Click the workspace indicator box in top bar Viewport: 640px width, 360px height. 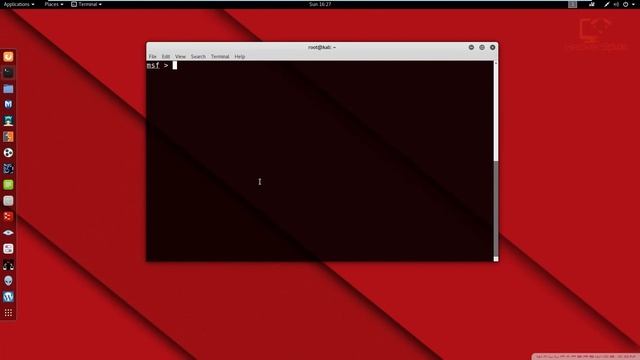[572, 4]
